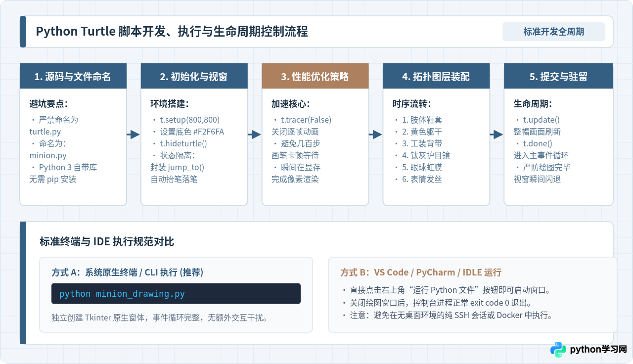Select the t.hideturtle() line
633x364 pixels.
pos(181,143)
